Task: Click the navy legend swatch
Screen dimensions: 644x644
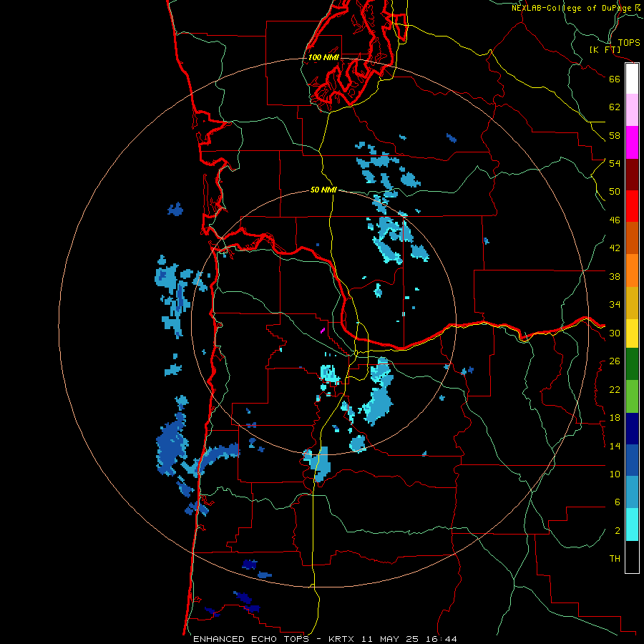Action: [632, 429]
